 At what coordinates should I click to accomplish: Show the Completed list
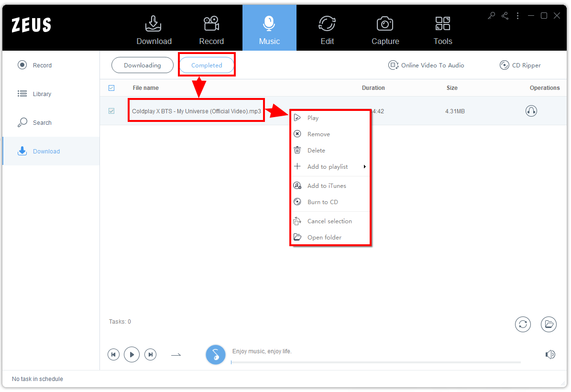coord(207,65)
